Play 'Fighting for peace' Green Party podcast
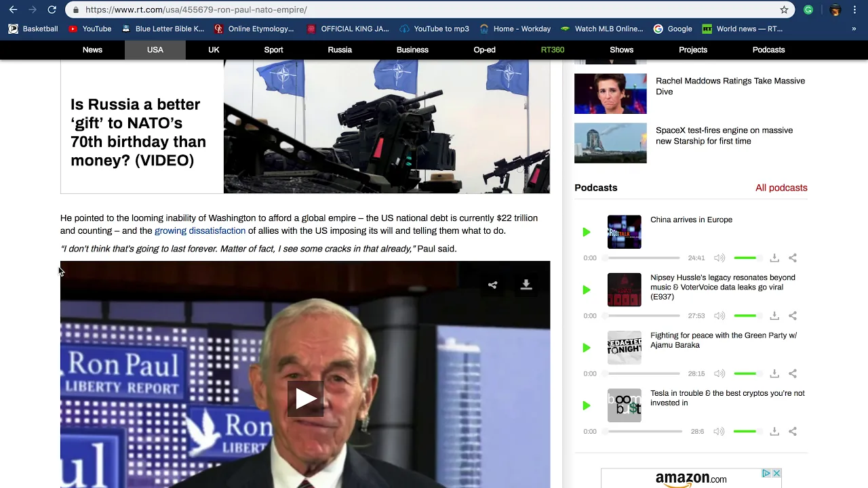Image resolution: width=868 pixels, height=488 pixels. 587,348
